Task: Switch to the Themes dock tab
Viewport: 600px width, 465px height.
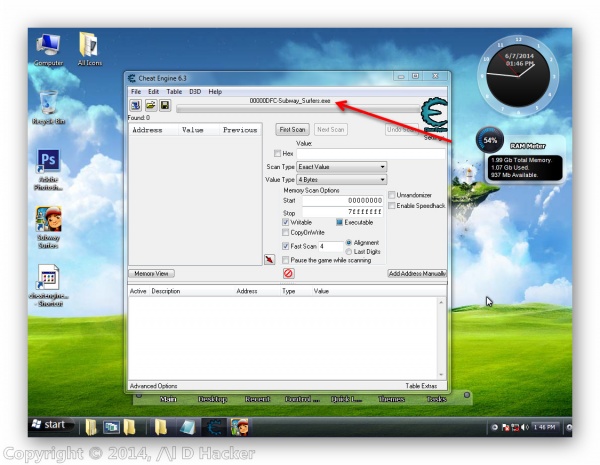Action: click(391, 399)
